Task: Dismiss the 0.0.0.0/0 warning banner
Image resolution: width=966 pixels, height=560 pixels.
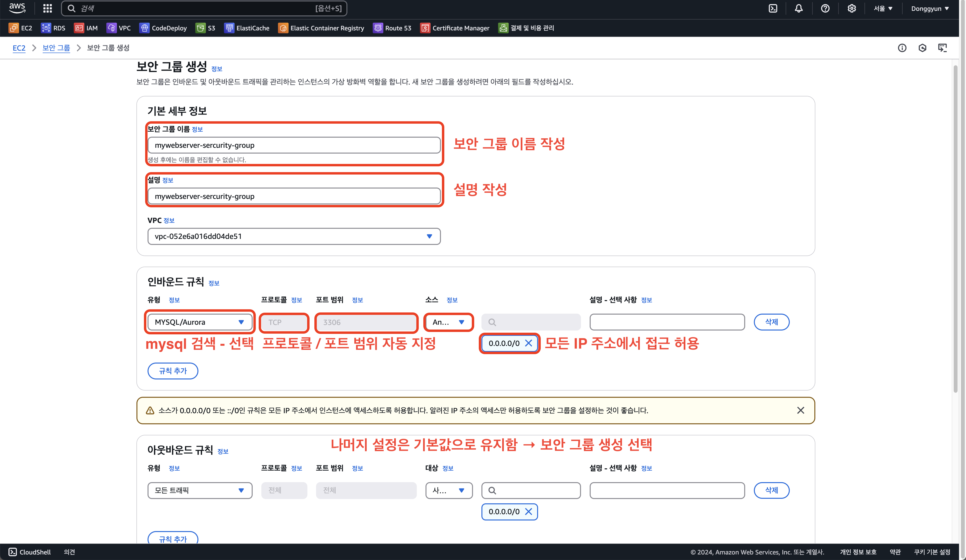Action: (800, 410)
